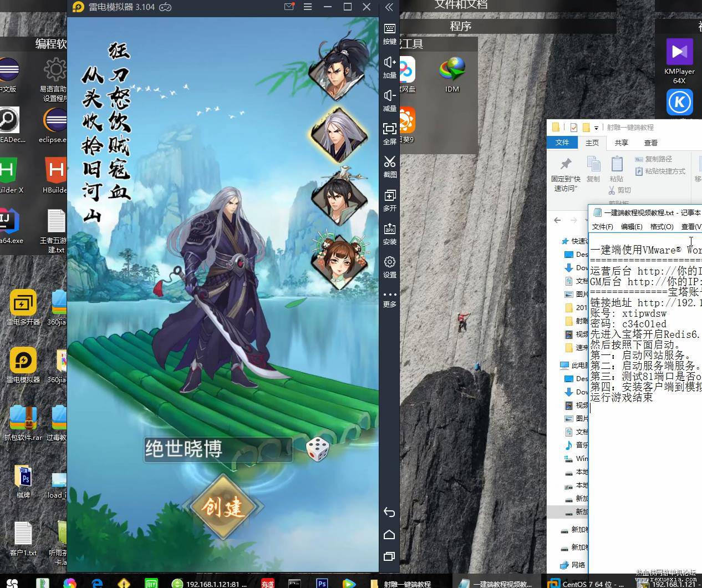The height and width of the screenshot is (588, 702).
Task: Increase volume with the 加量 sidebar icon
Action: [389, 67]
